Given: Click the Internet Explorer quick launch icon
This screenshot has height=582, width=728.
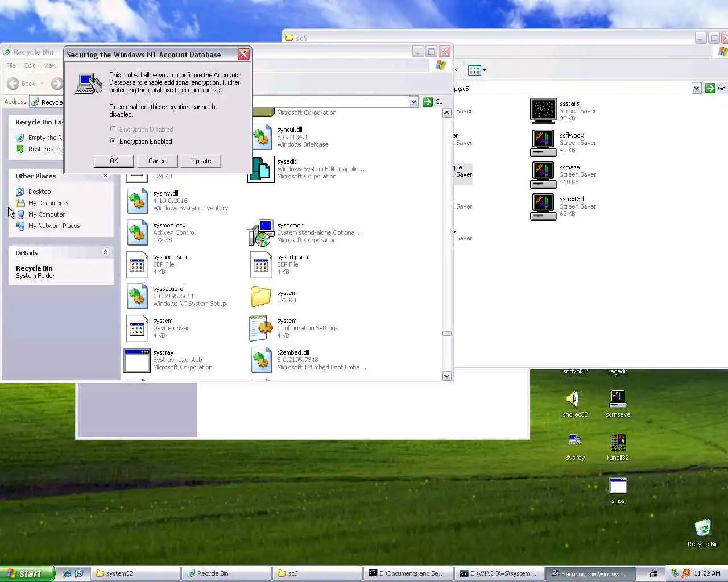Looking at the screenshot, I should 67,573.
